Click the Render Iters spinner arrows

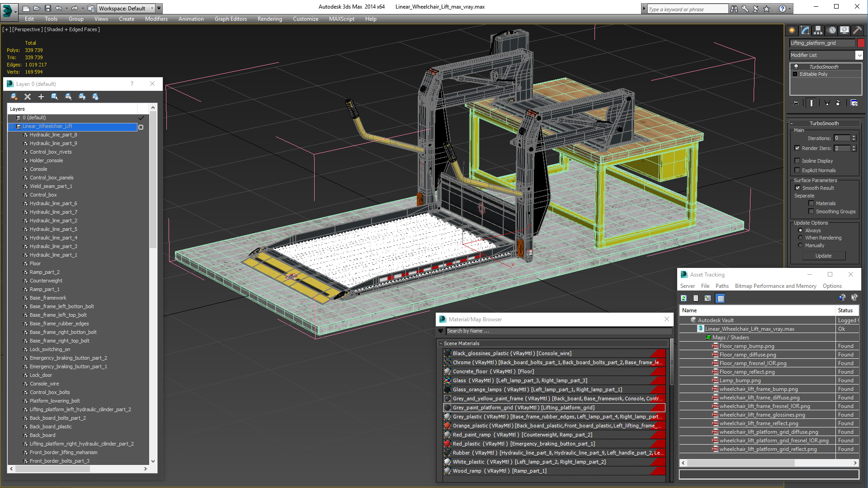(854, 148)
